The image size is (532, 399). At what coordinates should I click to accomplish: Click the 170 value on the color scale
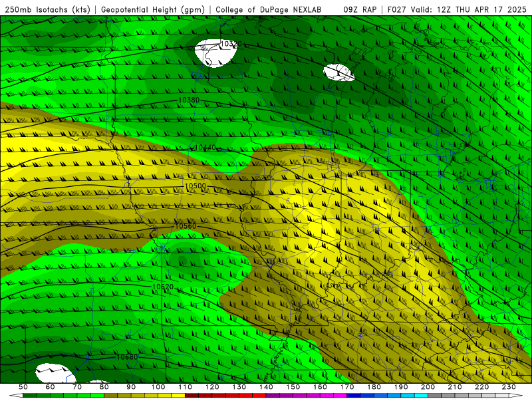point(347,387)
